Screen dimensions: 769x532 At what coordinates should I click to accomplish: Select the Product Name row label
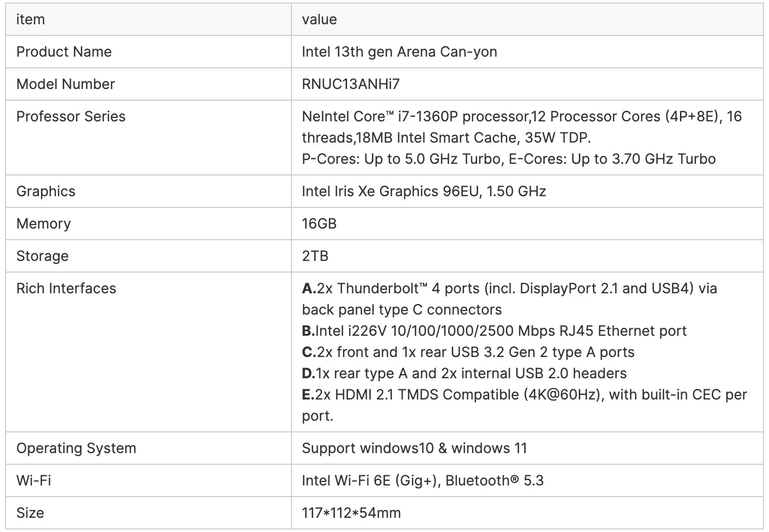(64, 52)
